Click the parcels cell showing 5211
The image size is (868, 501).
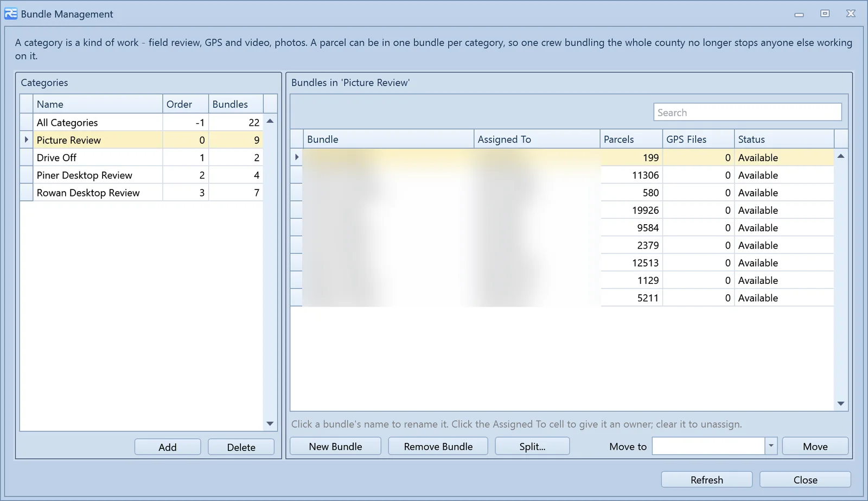point(631,298)
